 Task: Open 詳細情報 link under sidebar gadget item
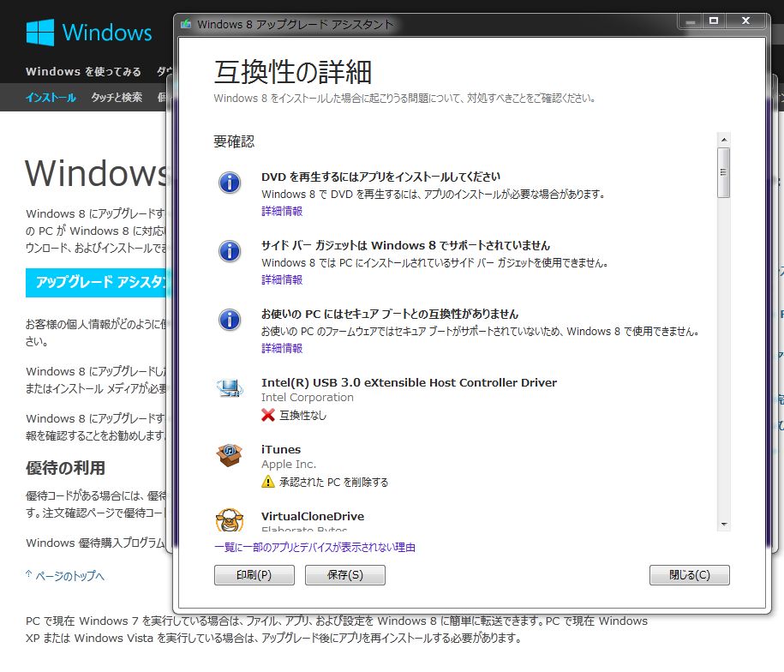(282, 279)
